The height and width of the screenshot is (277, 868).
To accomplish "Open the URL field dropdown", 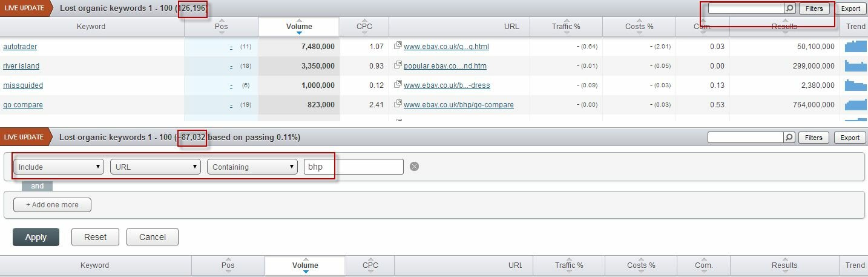I will pyautogui.click(x=155, y=167).
